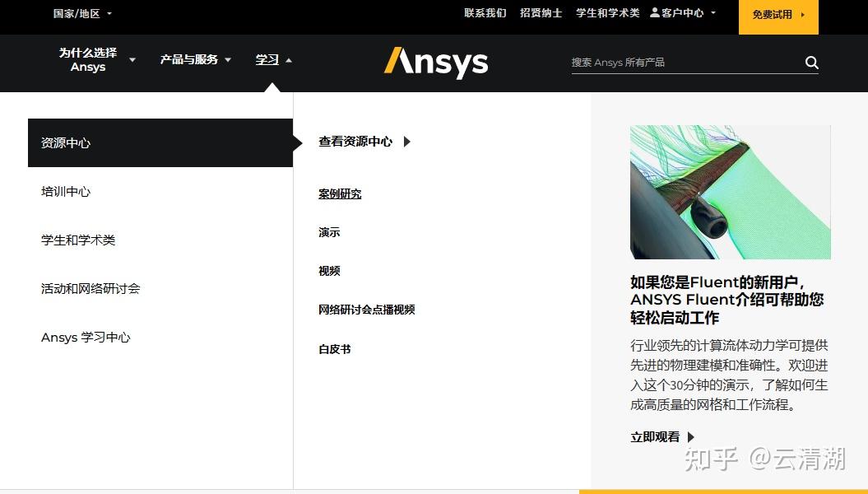Click the play arrow beside 立即观看
Screen dimensions: 868x494
[690, 437]
